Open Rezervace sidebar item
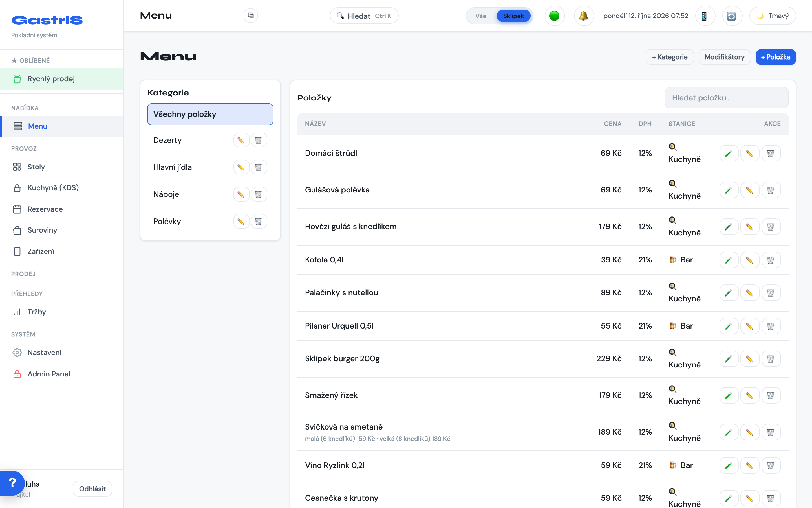The image size is (812, 508). click(x=62, y=209)
